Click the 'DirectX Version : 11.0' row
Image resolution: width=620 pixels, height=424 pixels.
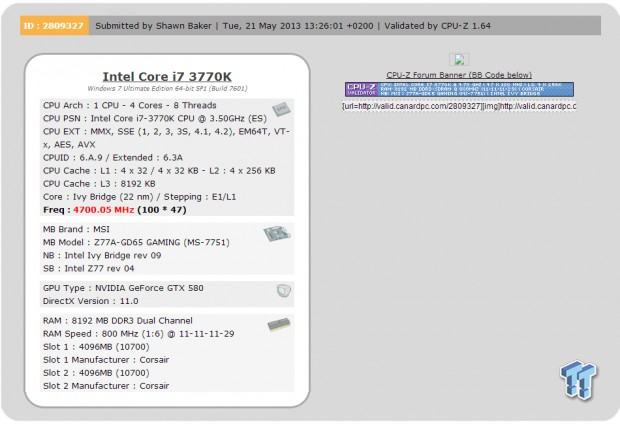91,301
